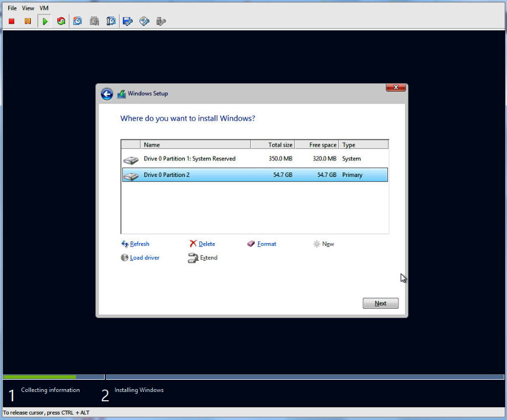507x420 pixels.
Task: Click the Load driver link
Action: tap(144, 258)
